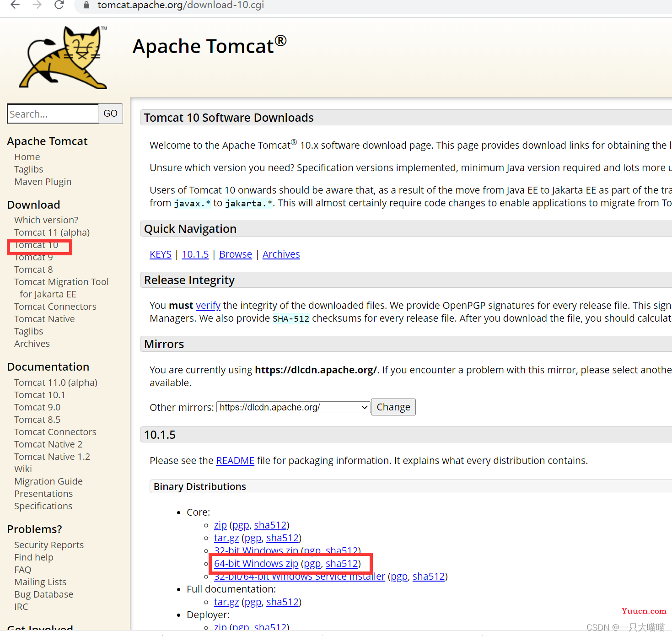Reload the page with refresh icon
672x636 pixels.
59,5
